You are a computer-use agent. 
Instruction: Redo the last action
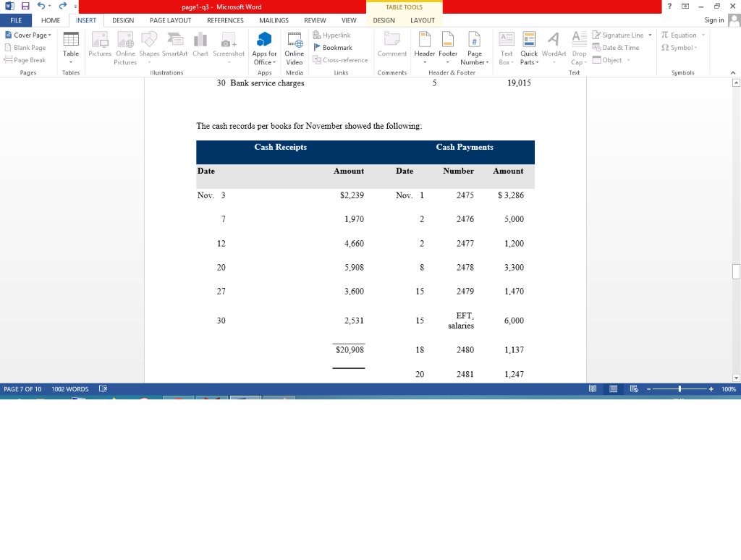[x=62, y=6]
